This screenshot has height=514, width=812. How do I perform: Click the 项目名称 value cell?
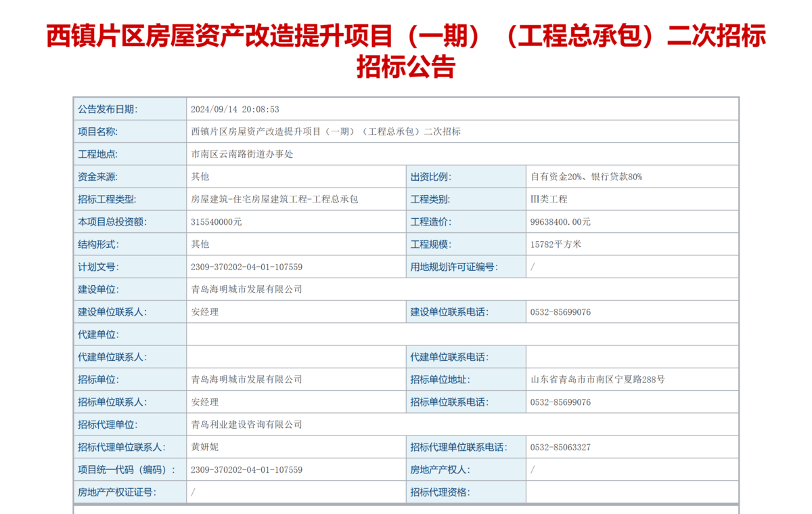(x=325, y=131)
